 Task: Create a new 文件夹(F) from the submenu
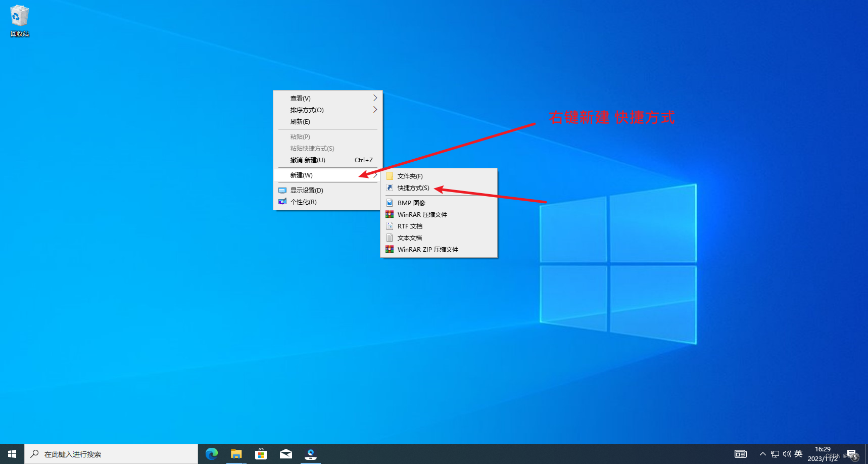coord(439,176)
